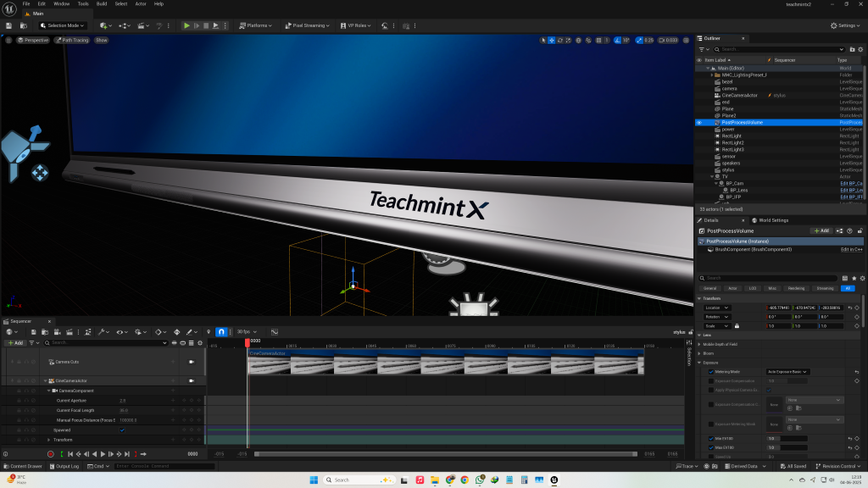868x488 pixels.
Task: Toggle visibility eye for PostProcessVolume in Outliner
Action: (x=699, y=122)
